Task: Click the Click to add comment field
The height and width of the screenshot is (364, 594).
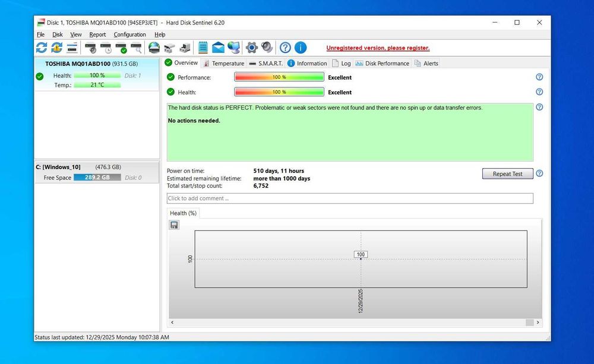Action: (x=350, y=198)
